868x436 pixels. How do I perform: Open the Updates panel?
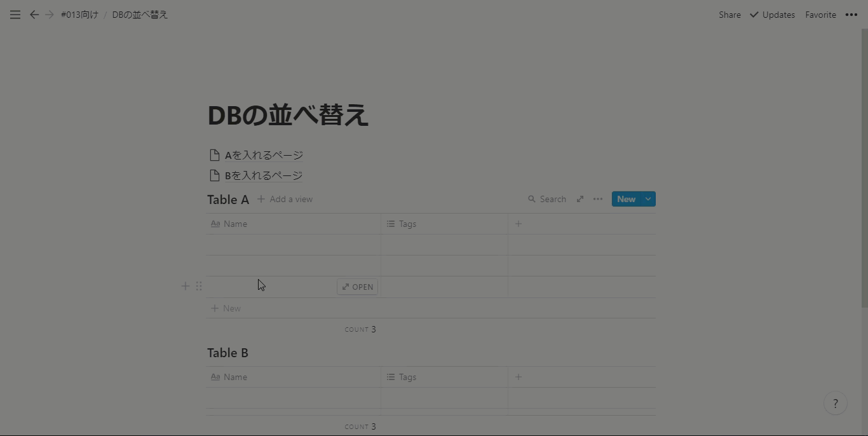(772, 15)
